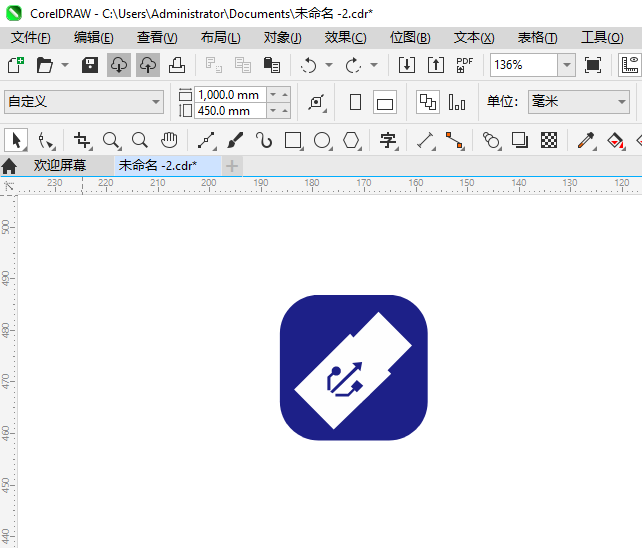The width and height of the screenshot is (642, 548).
Task: Open the 位图(B) menu
Action: 410,38
